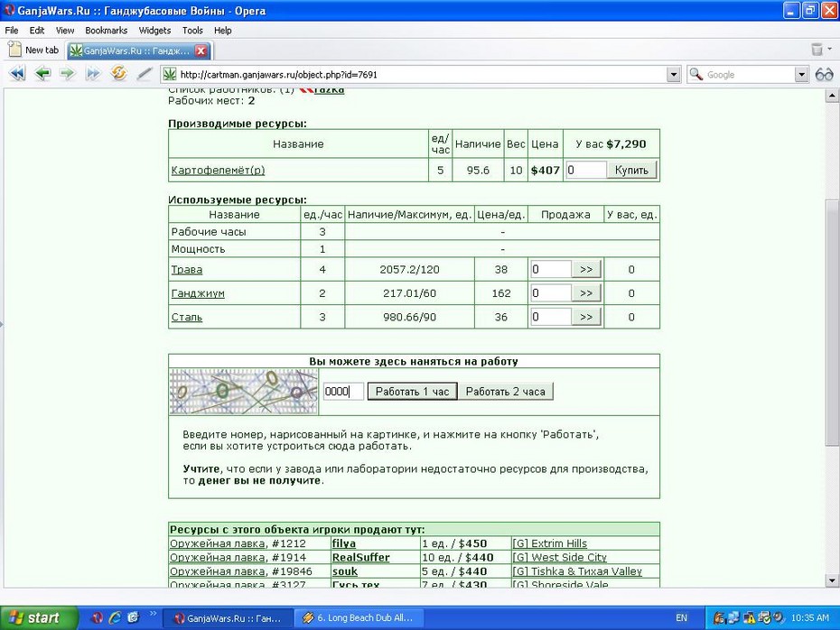Open the Ганджиум resource link
The width and height of the screenshot is (840, 630).
198,293
